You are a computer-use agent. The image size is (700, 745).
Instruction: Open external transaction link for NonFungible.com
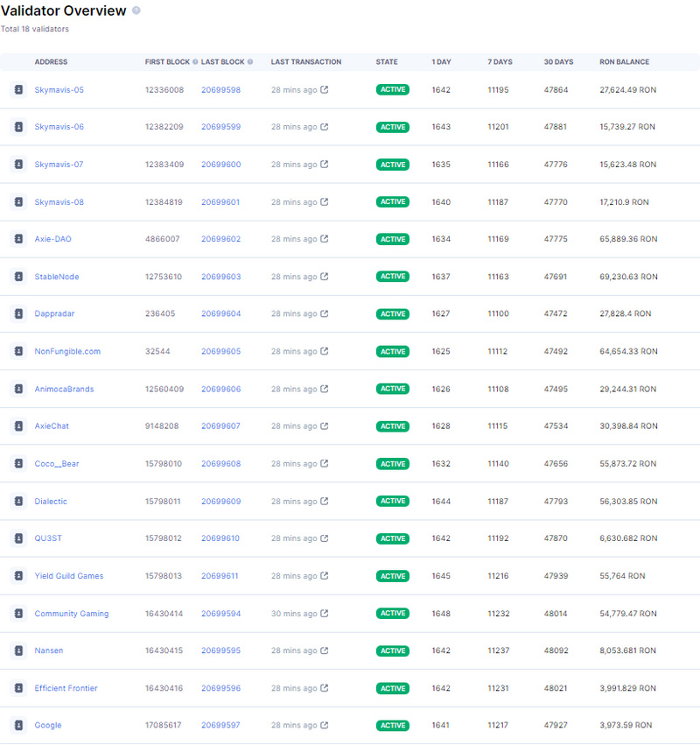325,351
